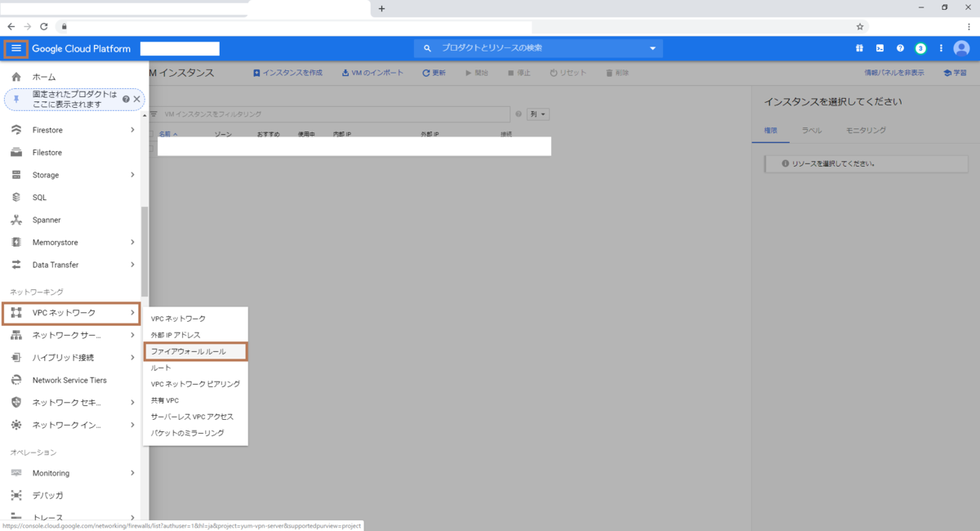The width and height of the screenshot is (980, 531).
Task: Tick the select-all instances checkbox
Action: tap(150, 133)
